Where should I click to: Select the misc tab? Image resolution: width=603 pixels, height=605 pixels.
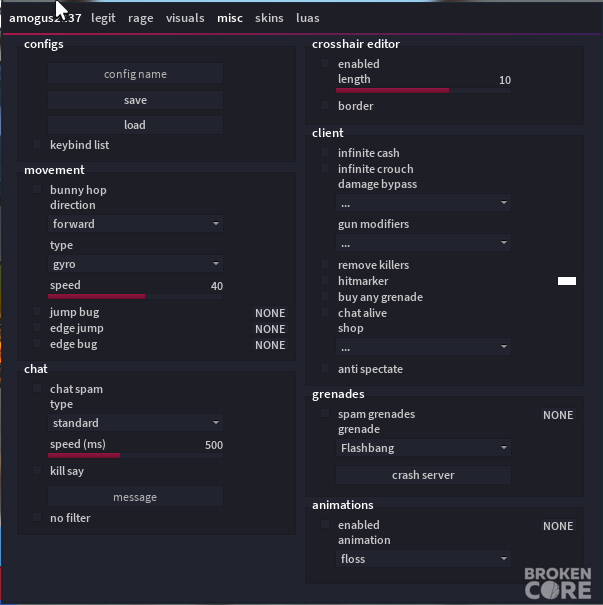coord(230,18)
